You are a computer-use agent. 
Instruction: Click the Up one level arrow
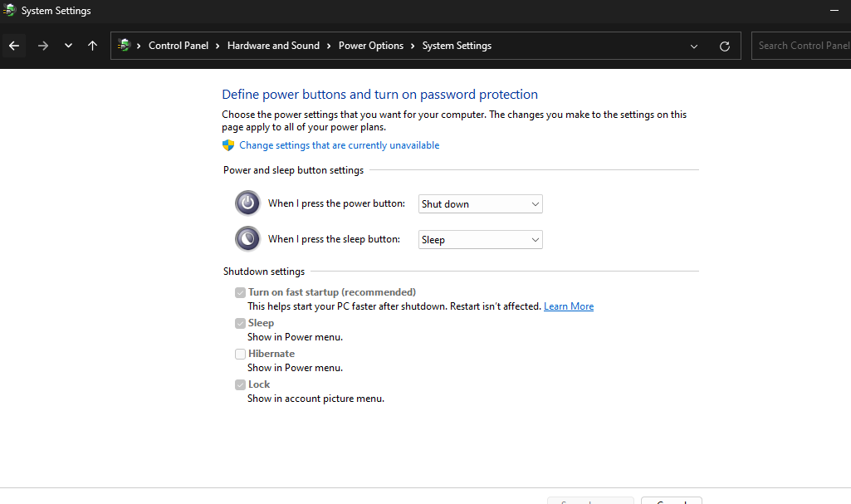click(92, 46)
